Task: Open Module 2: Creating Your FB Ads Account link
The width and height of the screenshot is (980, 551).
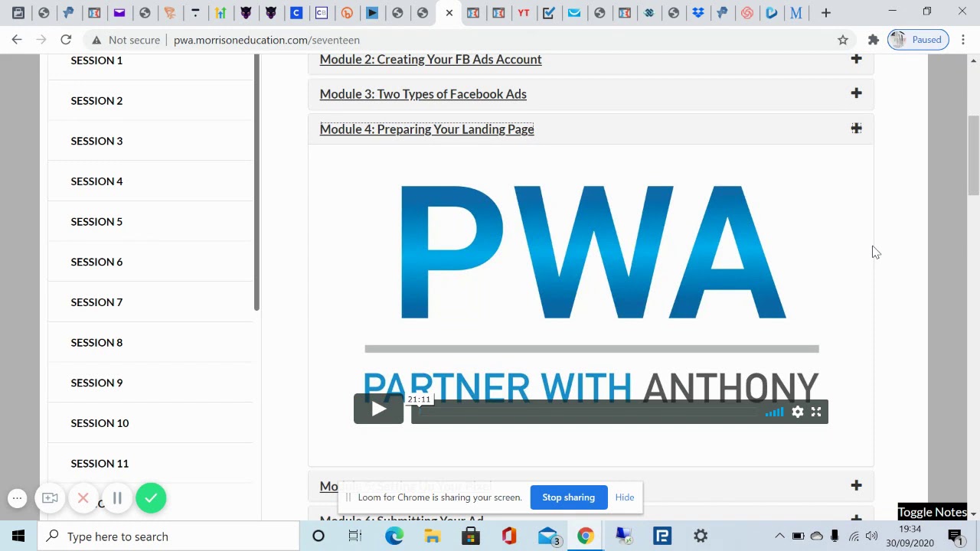Action: click(430, 60)
